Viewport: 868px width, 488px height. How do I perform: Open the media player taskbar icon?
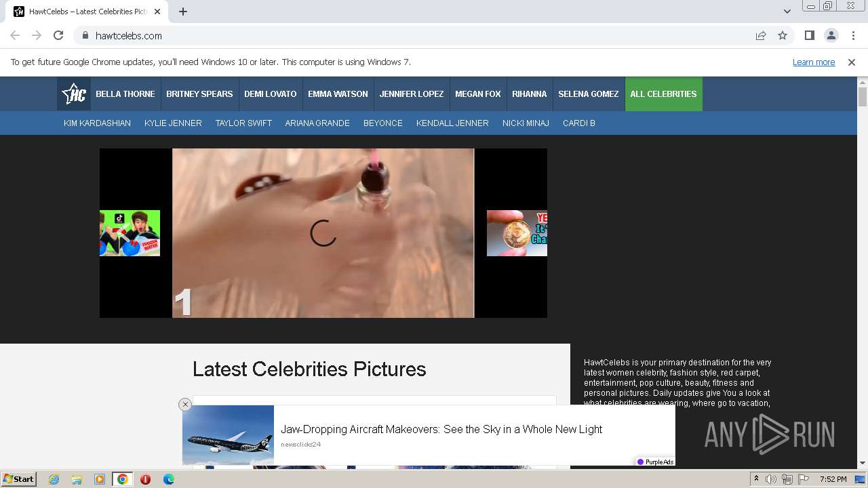coord(100,479)
